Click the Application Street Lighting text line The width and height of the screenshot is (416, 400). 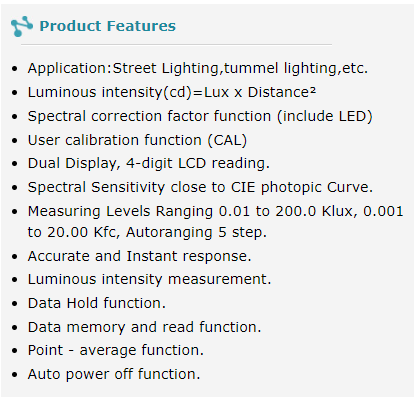[x=198, y=68]
